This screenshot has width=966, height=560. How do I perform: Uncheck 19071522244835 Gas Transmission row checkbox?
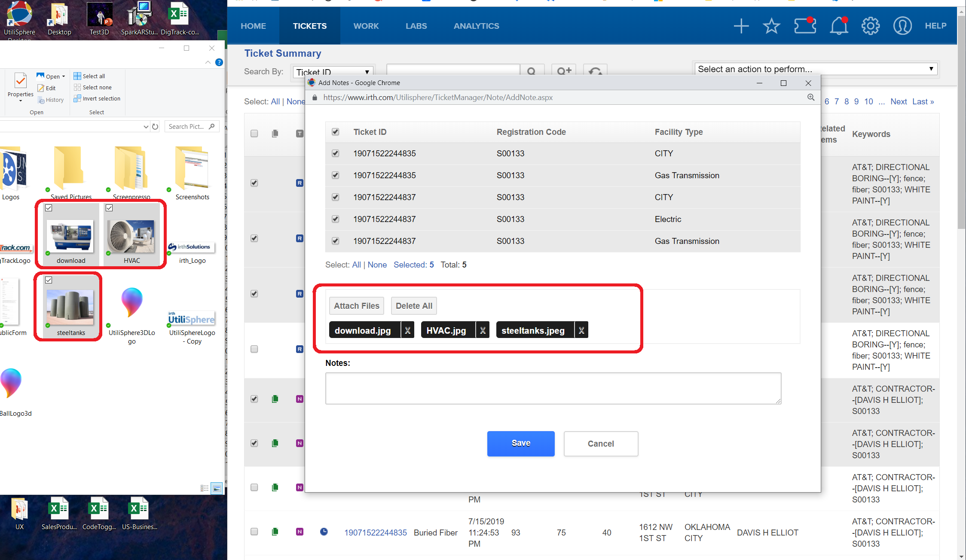[x=336, y=175]
